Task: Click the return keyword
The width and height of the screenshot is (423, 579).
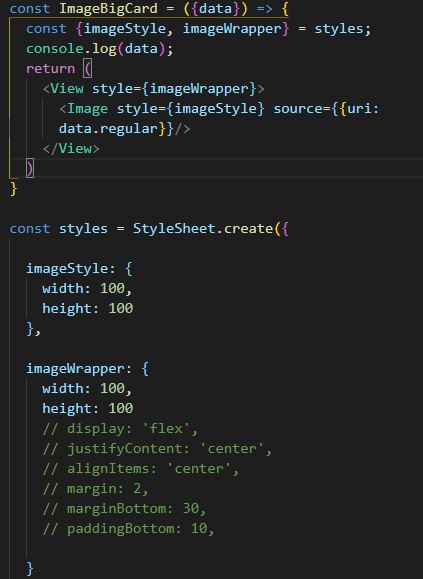Action: [51, 69]
